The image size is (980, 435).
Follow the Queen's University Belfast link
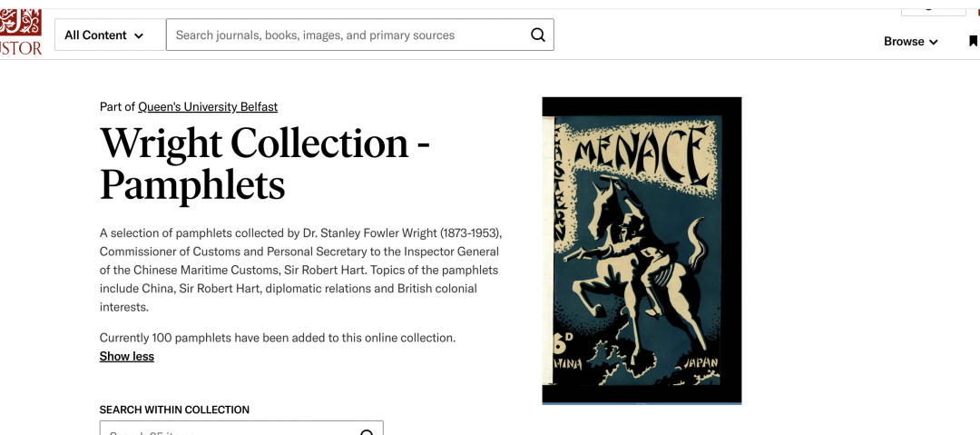208,107
